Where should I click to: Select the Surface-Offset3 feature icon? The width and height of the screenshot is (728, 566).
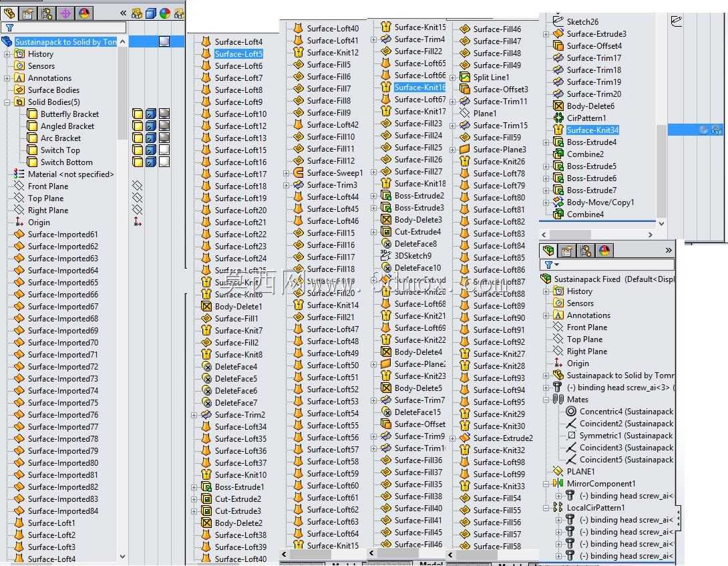[x=465, y=90]
